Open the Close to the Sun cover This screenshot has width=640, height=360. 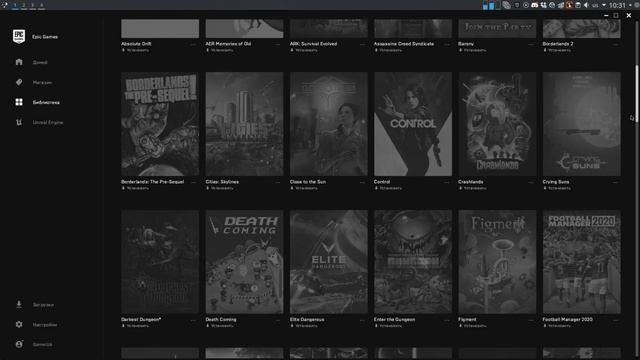click(329, 124)
